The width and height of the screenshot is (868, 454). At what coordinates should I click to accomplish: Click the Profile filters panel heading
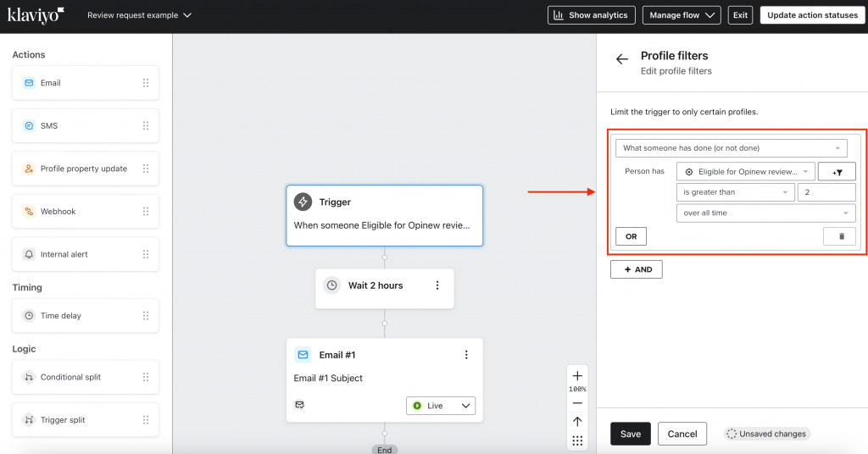point(674,56)
